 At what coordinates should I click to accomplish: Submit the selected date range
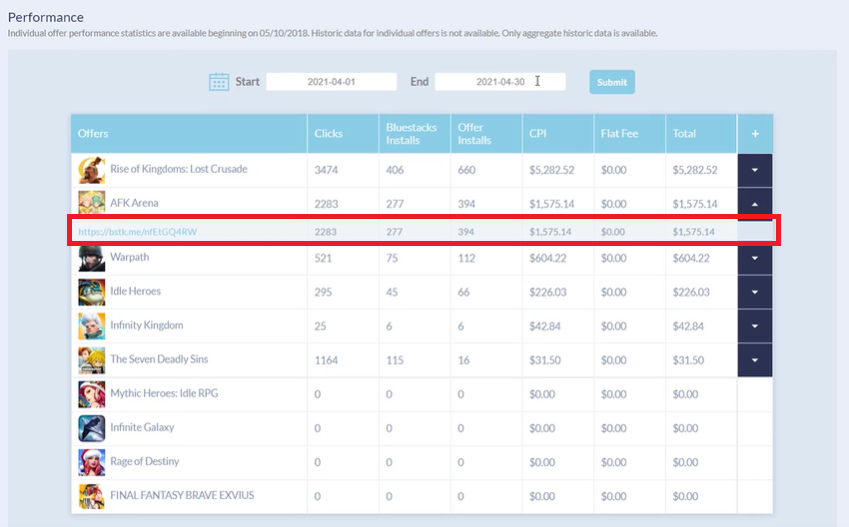(x=612, y=82)
